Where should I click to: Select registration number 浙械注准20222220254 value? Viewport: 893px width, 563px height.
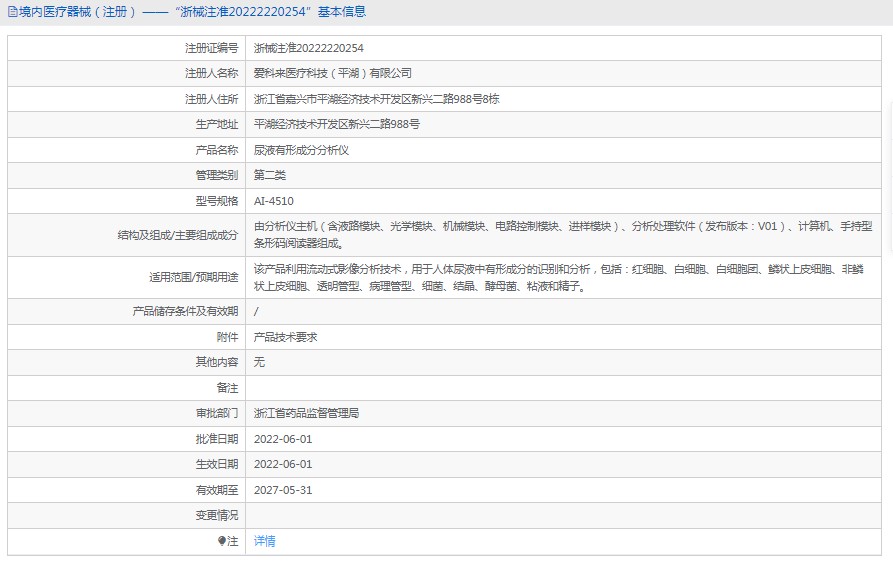(308, 48)
